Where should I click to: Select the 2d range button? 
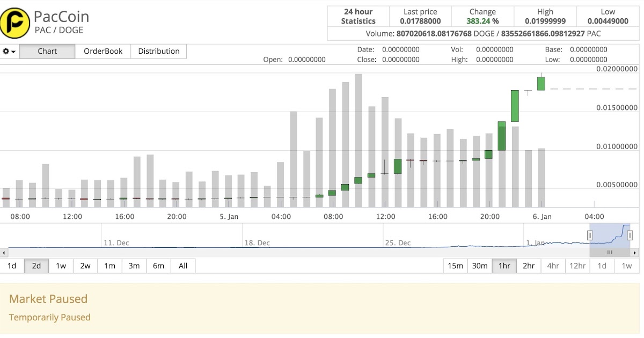point(36,266)
